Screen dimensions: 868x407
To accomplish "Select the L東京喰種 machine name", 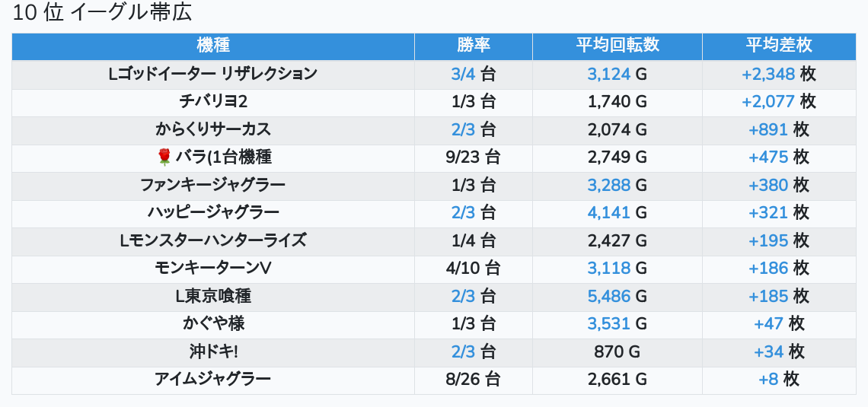I will click(x=213, y=296).
